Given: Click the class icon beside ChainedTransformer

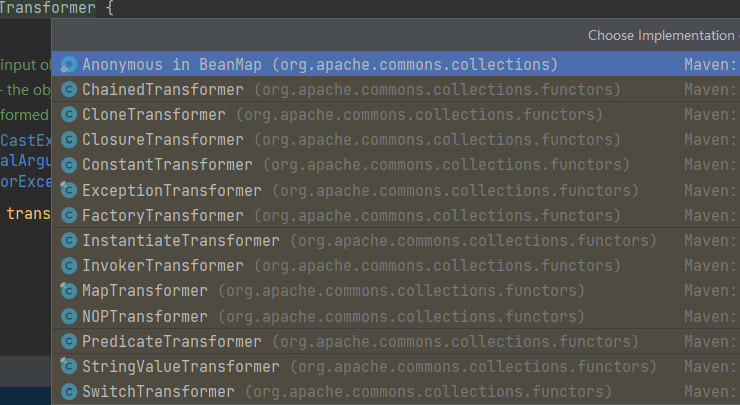Looking at the screenshot, I should (69, 89).
